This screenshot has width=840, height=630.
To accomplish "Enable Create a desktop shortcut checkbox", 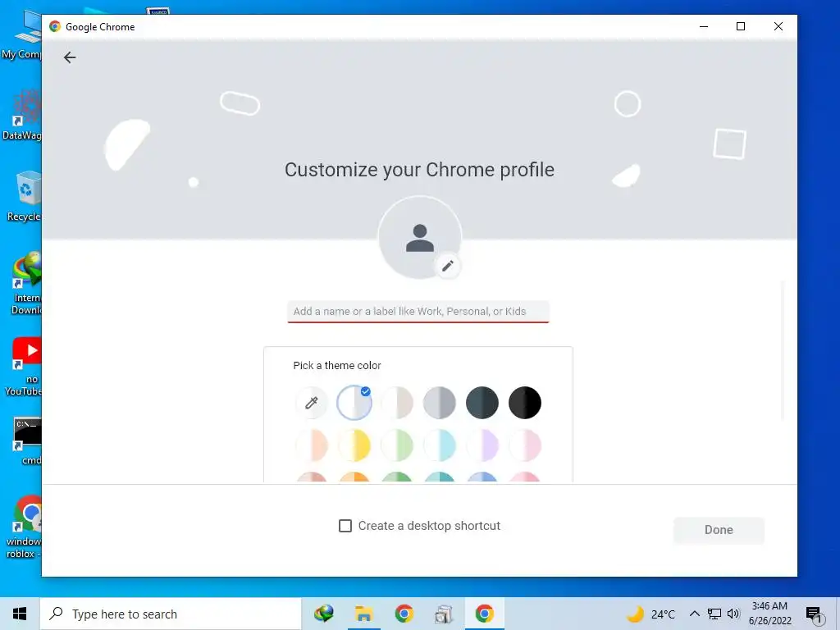I will click(x=345, y=526).
